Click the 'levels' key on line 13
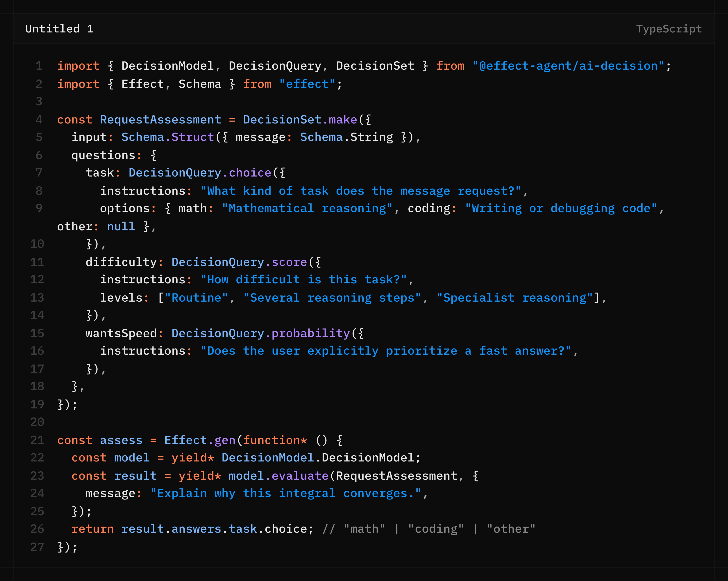Image resolution: width=728 pixels, height=581 pixels. pos(121,298)
